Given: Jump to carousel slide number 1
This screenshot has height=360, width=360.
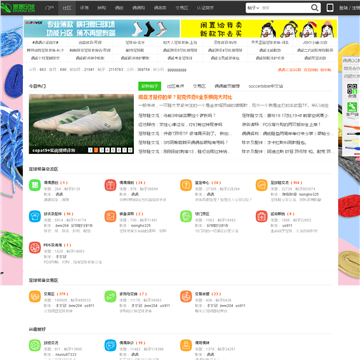Looking at the screenshot, I should pos(90,150).
